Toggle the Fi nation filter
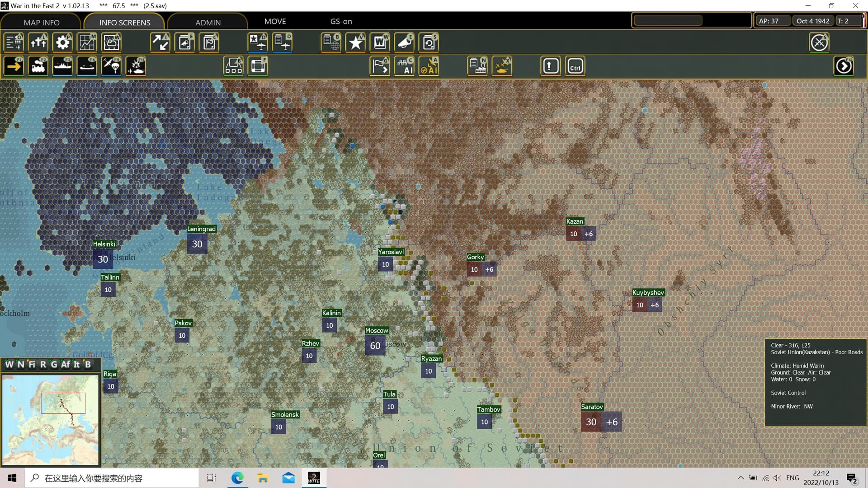 click(31, 364)
